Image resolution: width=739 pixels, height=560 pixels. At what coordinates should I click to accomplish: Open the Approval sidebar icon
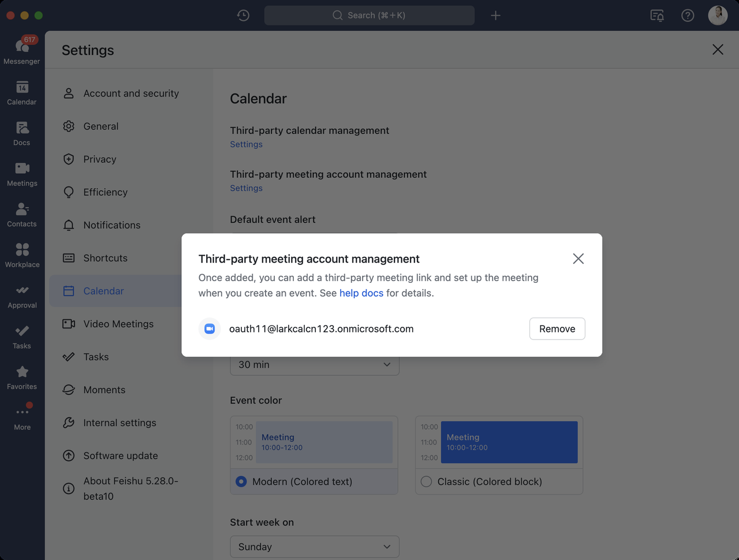22,296
